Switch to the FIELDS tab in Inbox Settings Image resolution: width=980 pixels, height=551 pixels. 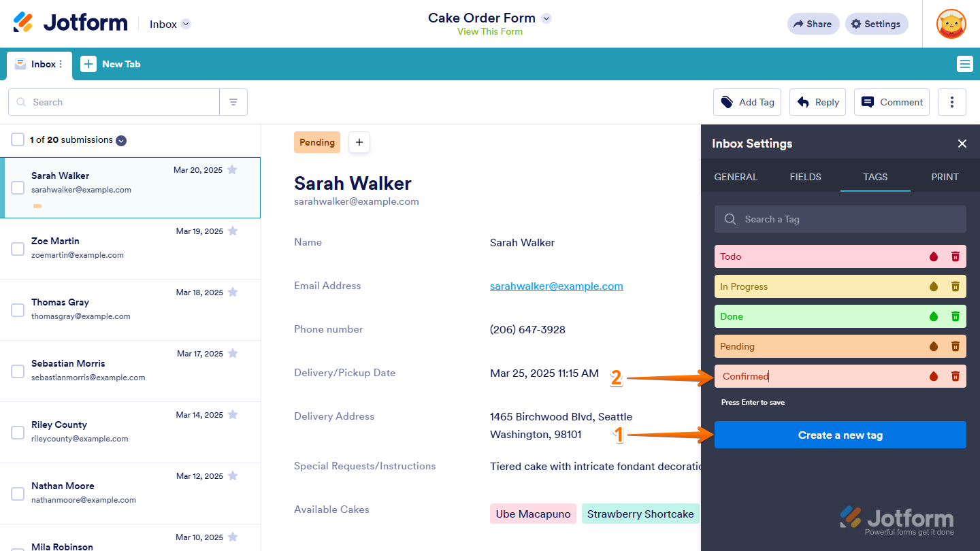(x=805, y=176)
